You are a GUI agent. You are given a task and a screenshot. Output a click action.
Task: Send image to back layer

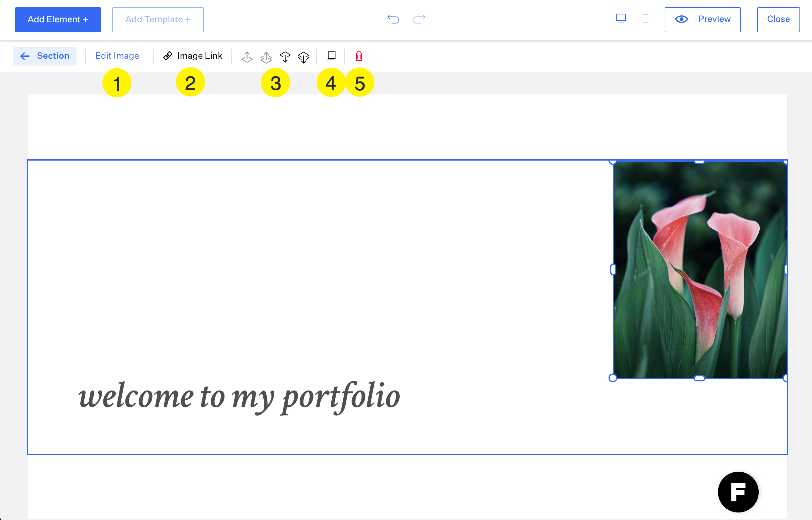(x=304, y=57)
